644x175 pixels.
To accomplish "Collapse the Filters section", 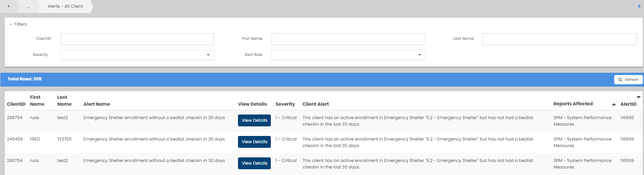I will point(18,24).
